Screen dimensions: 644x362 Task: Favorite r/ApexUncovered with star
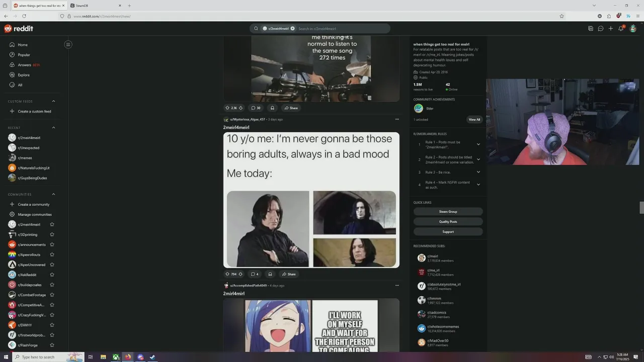52,264
